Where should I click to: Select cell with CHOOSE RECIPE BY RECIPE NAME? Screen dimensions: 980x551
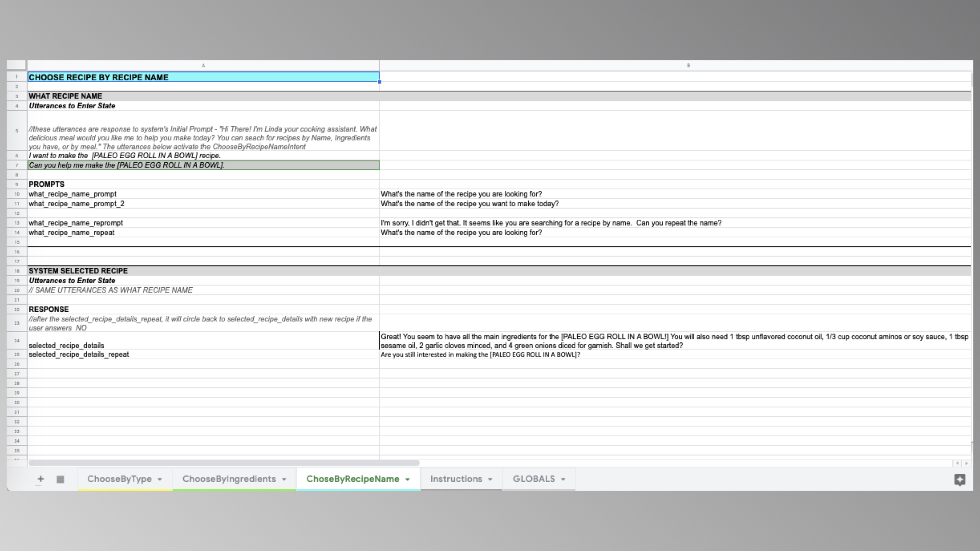tap(203, 77)
